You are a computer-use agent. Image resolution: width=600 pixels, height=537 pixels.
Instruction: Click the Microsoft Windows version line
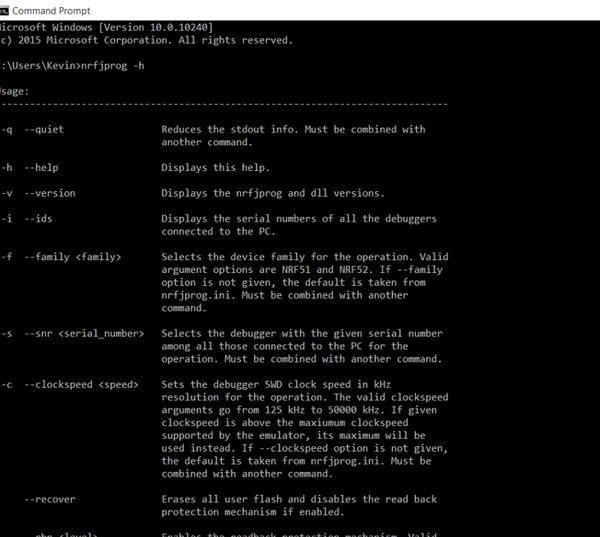point(106,28)
